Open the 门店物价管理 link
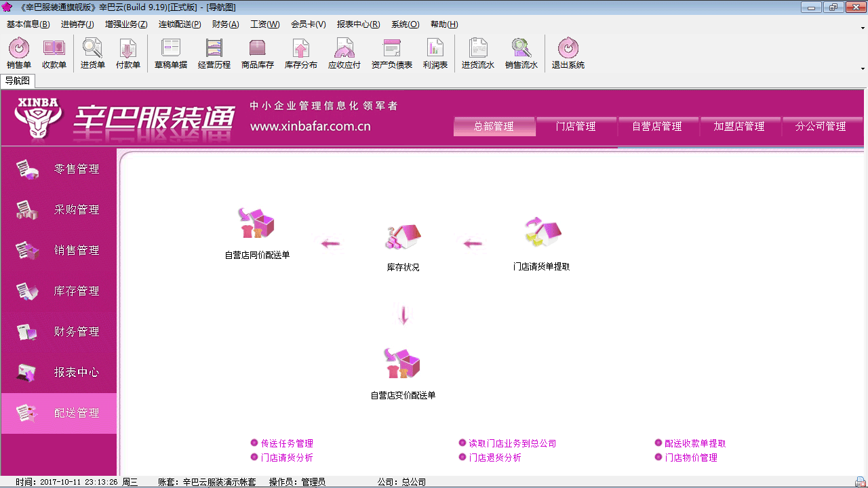Viewport: 868px width, 488px height. tap(691, 457)
